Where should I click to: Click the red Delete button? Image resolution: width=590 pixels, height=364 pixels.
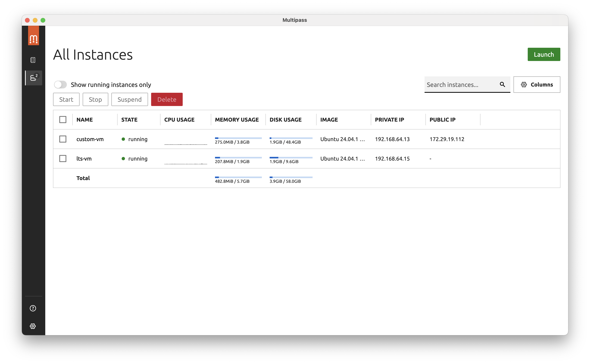pyautogui.click(x=167, y=99)
